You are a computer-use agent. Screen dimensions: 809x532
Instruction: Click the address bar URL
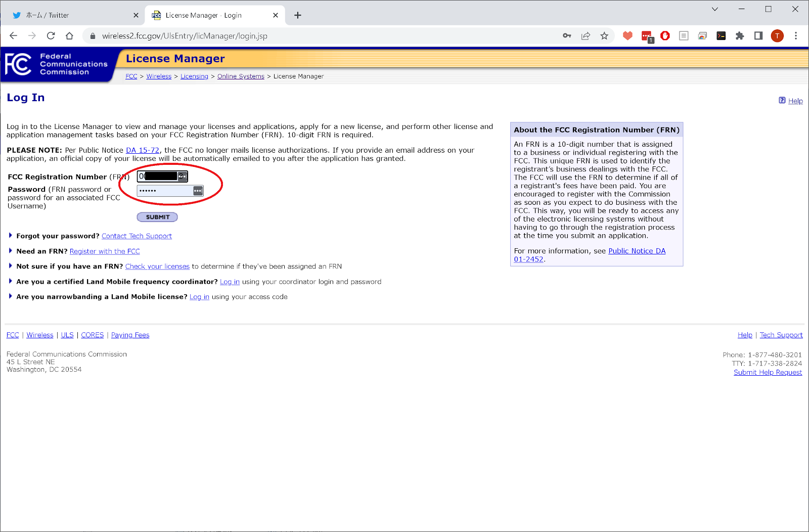tap(185, 36)
